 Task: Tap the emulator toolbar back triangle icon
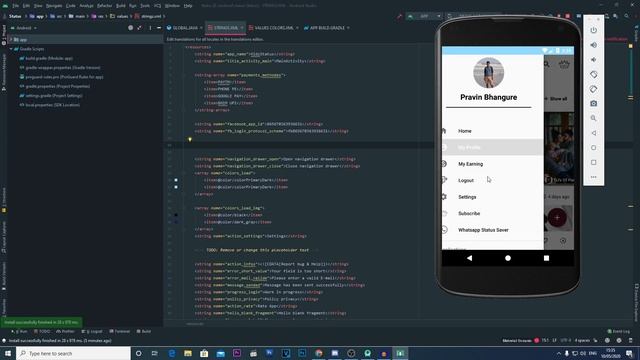pos(593,133)
